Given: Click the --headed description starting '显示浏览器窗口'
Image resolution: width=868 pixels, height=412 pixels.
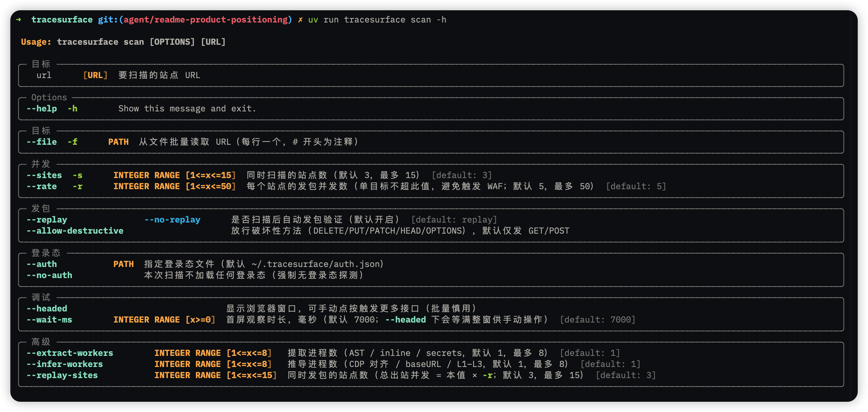Looking at the screenshot, I should pyautogui.click(x=351, y=309).
